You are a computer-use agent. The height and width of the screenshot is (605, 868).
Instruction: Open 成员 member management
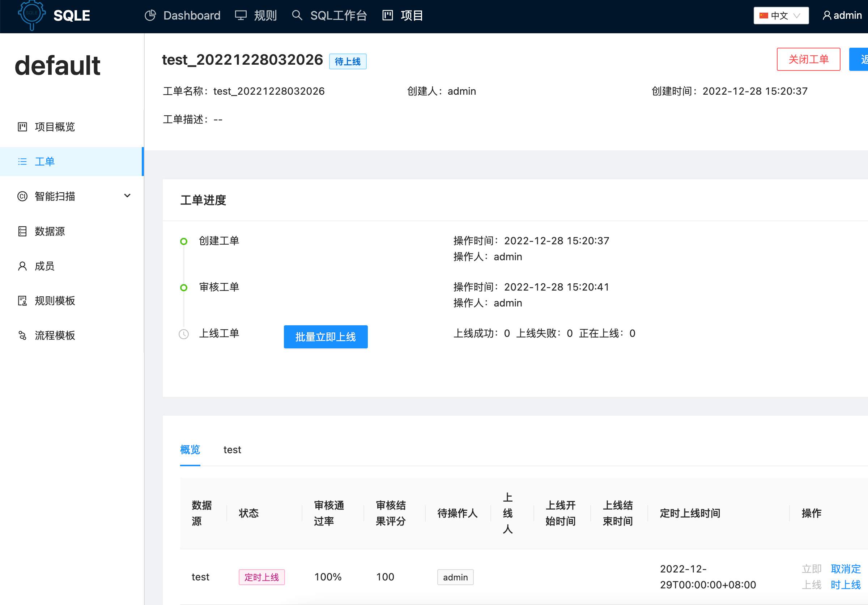point(44,266)
